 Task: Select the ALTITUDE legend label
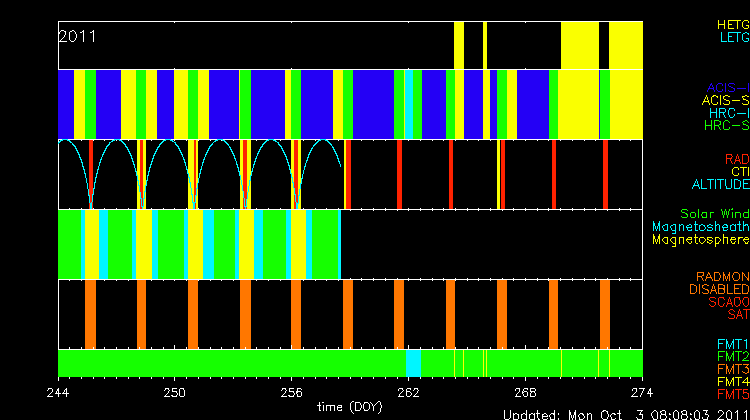[720, 185]
